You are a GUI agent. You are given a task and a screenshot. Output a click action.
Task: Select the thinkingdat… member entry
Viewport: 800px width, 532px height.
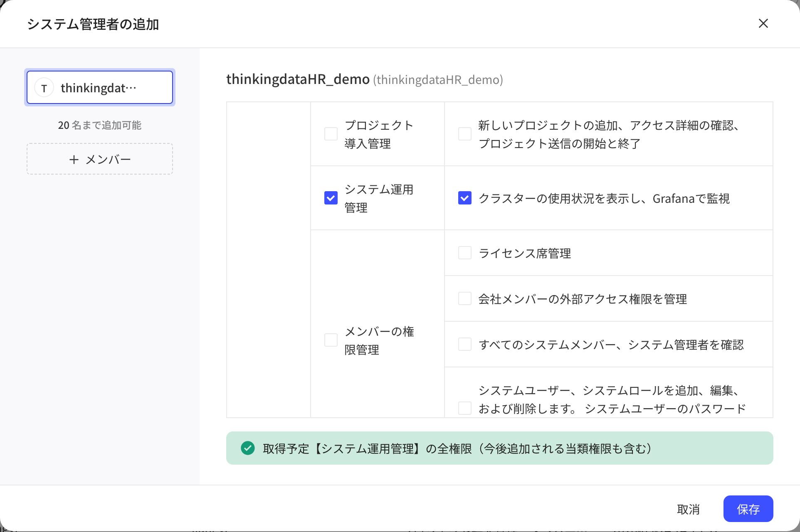(x=100, y=87)
